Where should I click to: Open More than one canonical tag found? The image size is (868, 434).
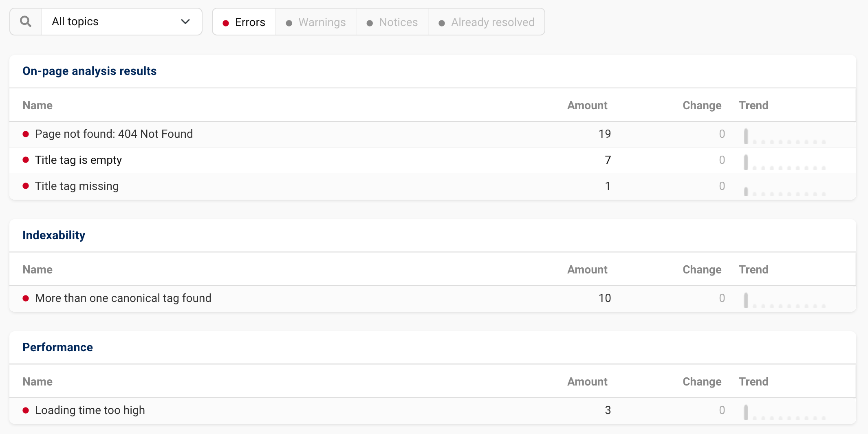pos(432,299)
